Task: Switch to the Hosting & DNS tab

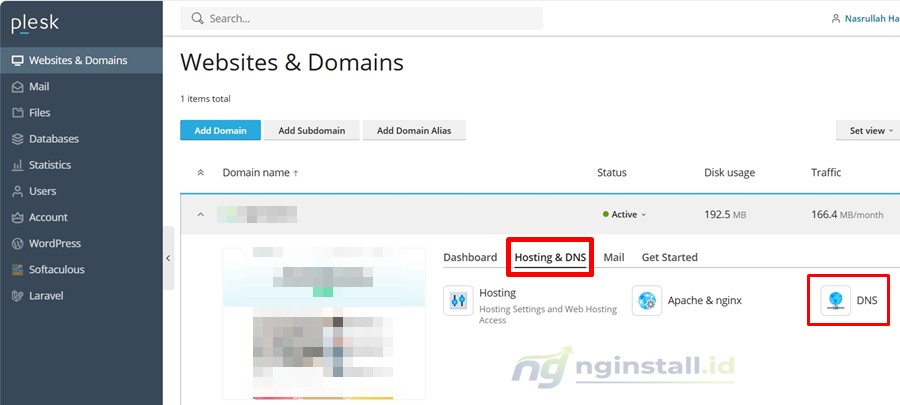Action: tap(550, 257)
